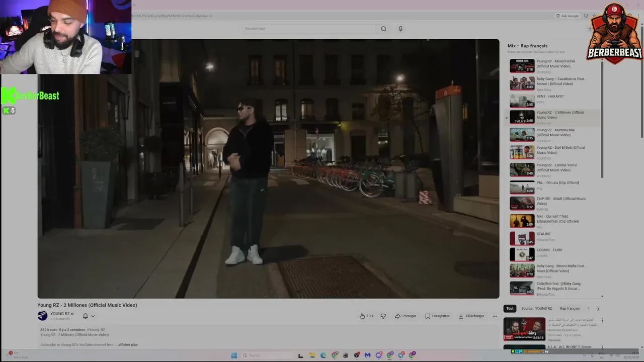The height and width of the screenshot is (362, 644).
Task: Select the Tout filter chip
Action: pyautogui.click(x=510, y=308)
